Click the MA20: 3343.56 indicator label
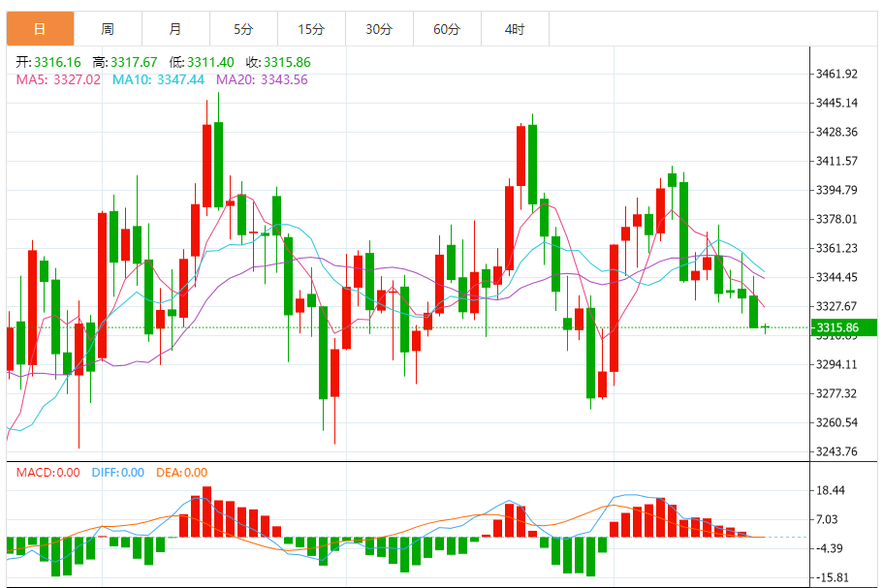 click(x=262, y=79)
